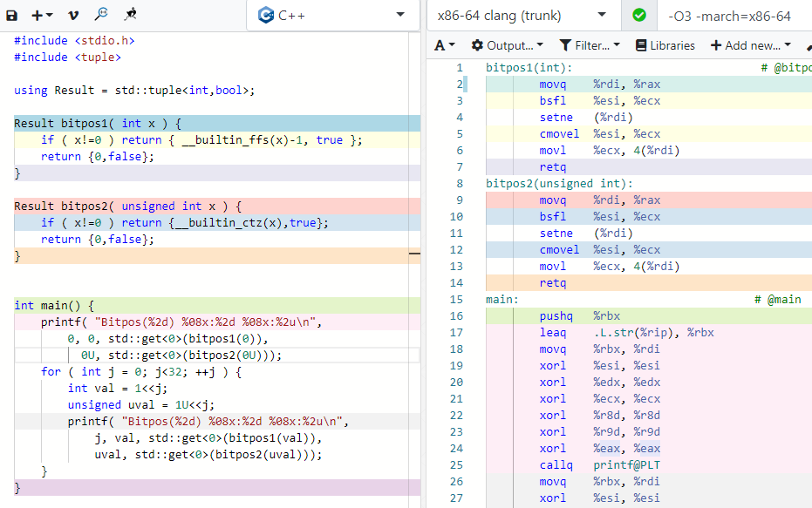This screenshot has height=508, width=812.
Task: Click the "unsigned uval = 1U<<j;" line
Action: [x=141, y=405]
